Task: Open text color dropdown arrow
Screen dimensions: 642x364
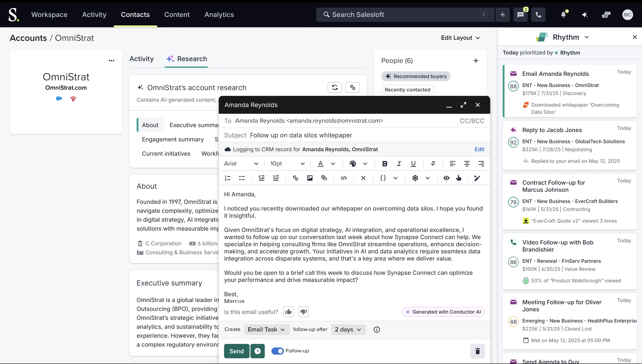Action: point(333,164)
